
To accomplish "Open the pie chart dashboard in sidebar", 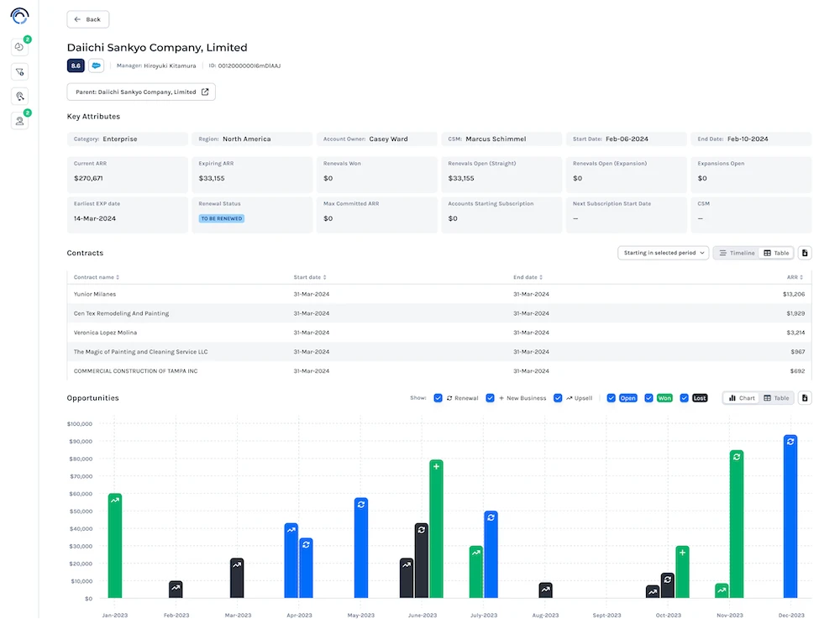I will [x=19, y=48].
